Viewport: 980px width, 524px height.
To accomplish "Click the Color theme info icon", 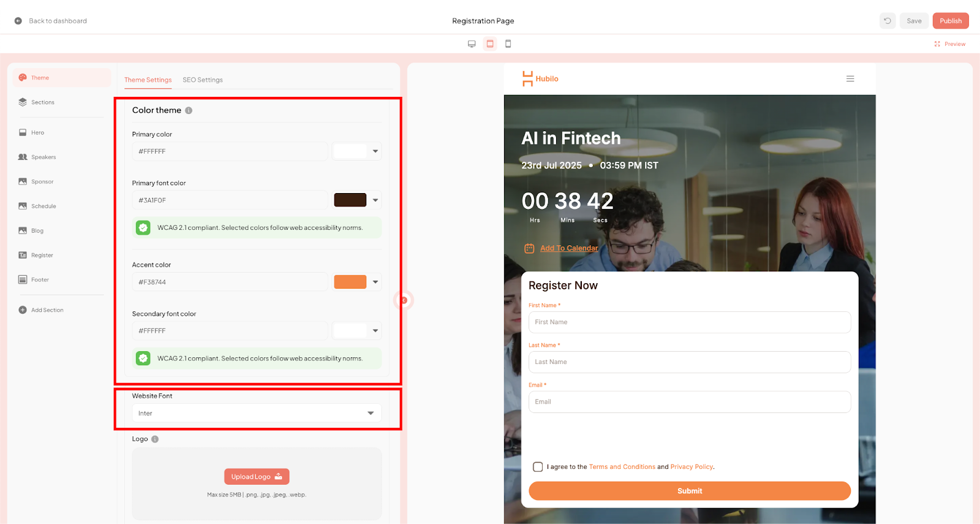I will pyautogui.click(x=189, y=111).
